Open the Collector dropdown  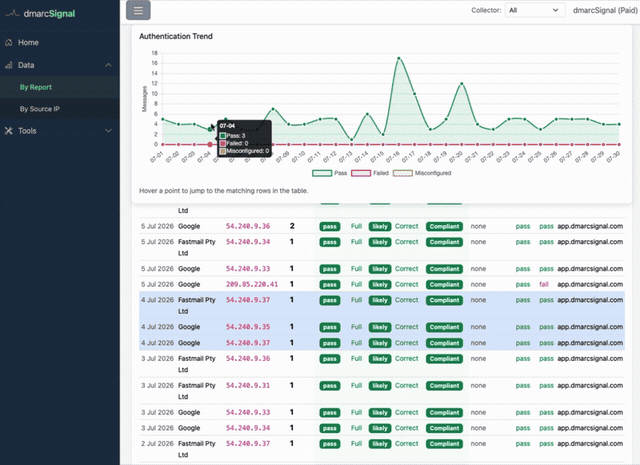pyautogui.click(x=535, y=10)
